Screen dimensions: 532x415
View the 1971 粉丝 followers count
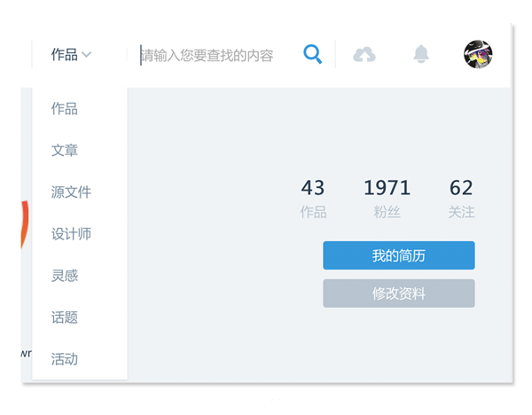[387, 199]
